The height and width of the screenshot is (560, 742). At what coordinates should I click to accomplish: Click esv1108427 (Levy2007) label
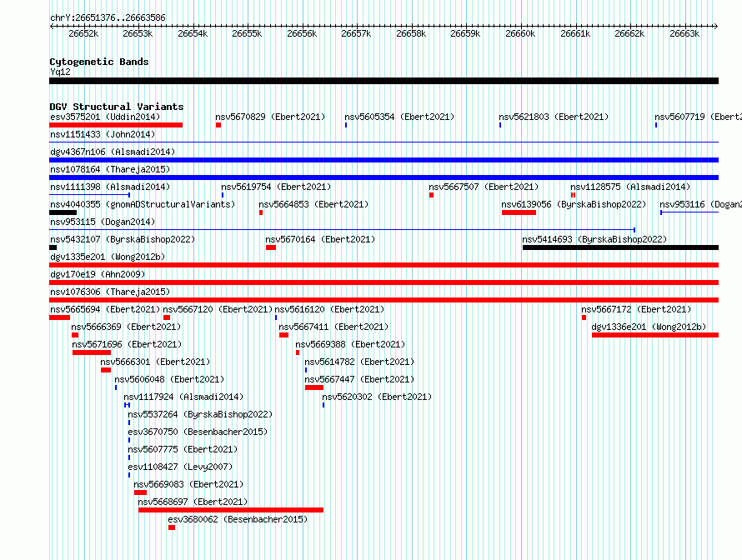tap(180, 467)
